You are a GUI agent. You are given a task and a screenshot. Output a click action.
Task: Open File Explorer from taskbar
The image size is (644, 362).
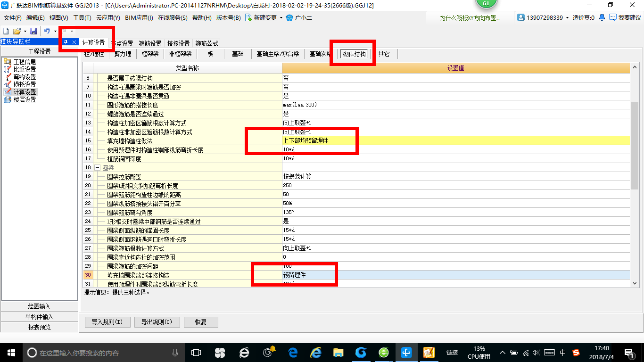(x=338, y=352)
